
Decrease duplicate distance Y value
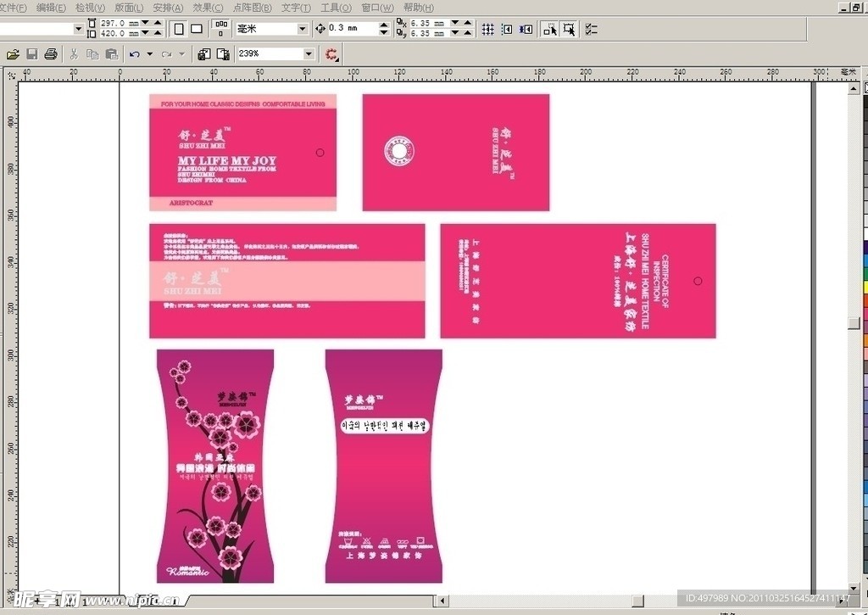coord(455,33)
